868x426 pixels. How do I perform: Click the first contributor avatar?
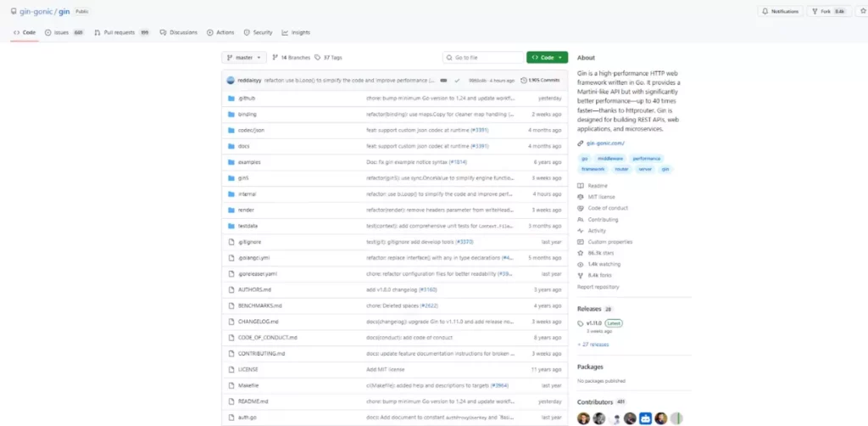pos(583,418)
